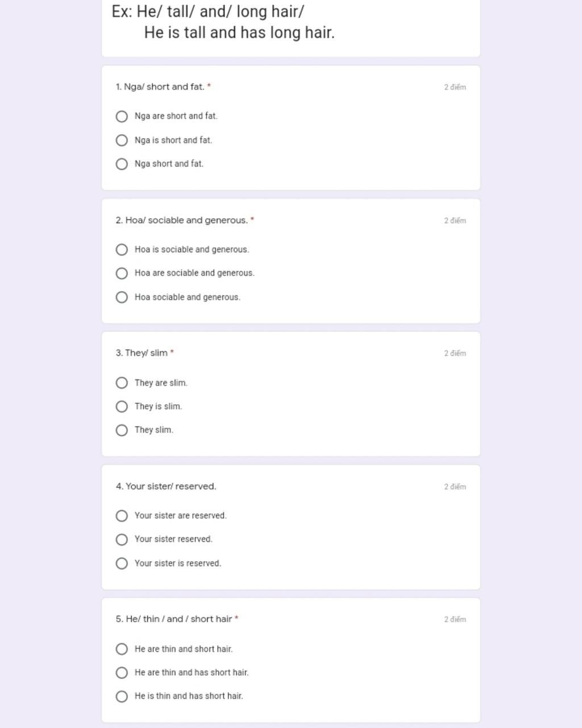The image size is (582, 728).
Task: Click example sentence 'He is tall and has long hair.'
Action: pos(239,32)
